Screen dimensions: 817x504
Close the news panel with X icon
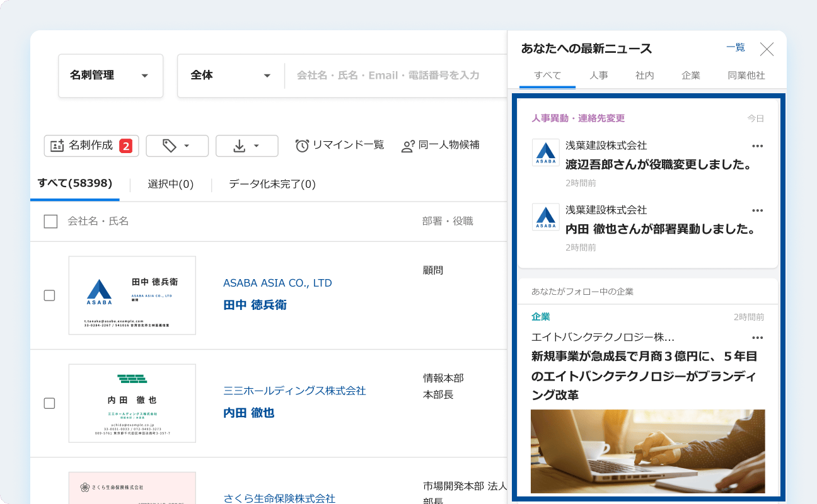tap(767, 49)
